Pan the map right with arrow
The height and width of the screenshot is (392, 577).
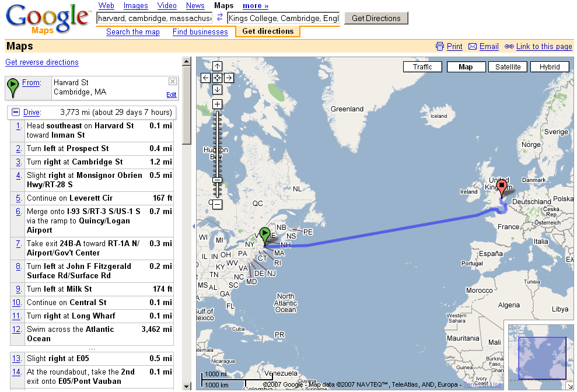229,78
